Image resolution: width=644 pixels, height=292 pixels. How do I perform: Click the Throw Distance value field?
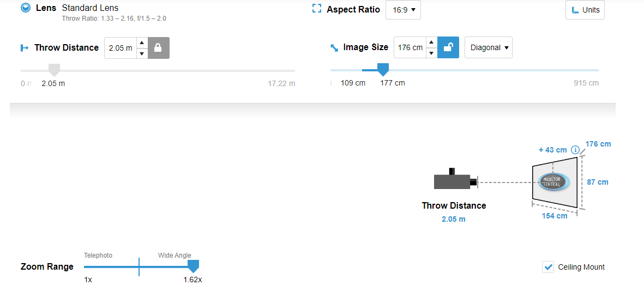tap(121, 48)
